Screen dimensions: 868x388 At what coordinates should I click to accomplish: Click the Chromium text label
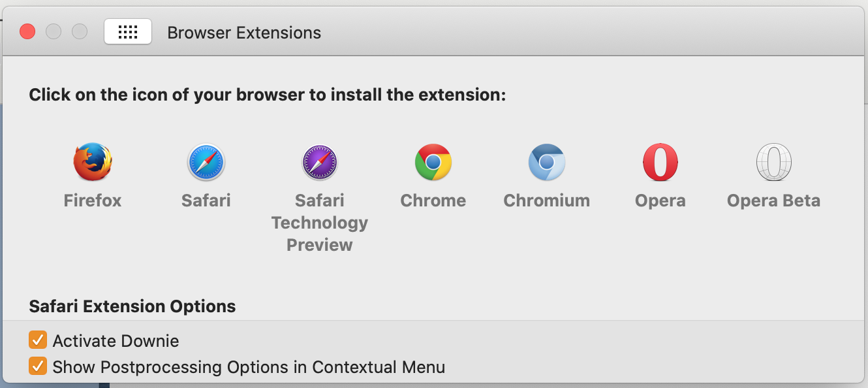point(547,201)
